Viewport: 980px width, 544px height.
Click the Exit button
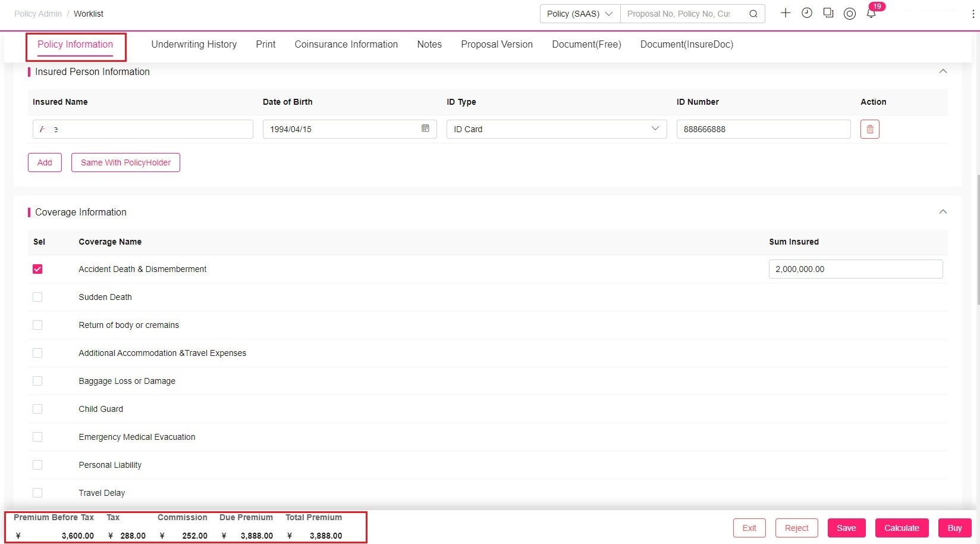click(x=749, y=528)
